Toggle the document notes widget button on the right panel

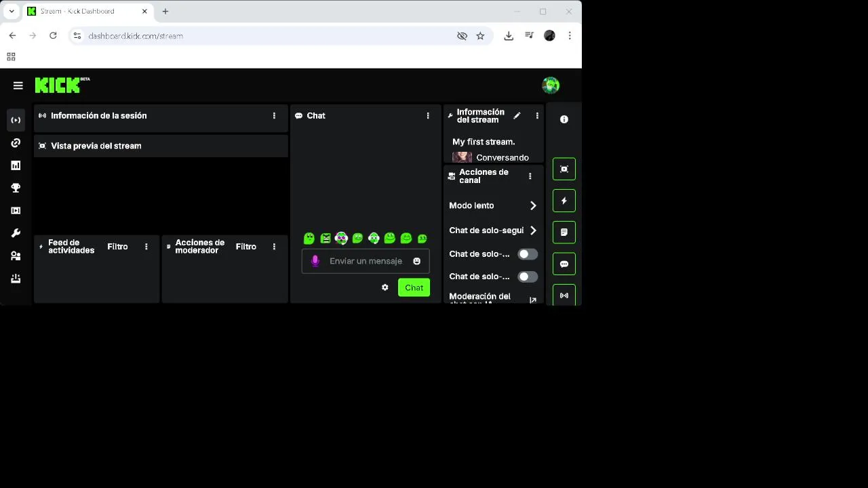[x=564, y=232]
